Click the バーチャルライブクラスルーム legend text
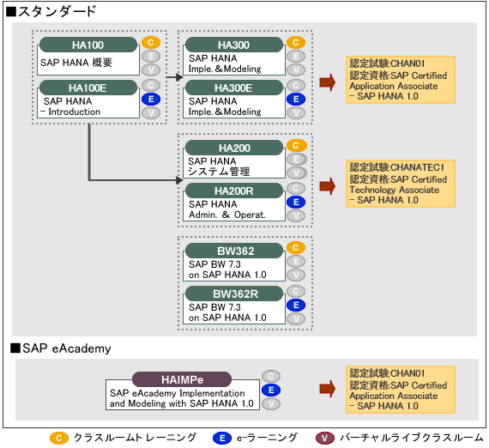489x448 pixels. point(412,438)
